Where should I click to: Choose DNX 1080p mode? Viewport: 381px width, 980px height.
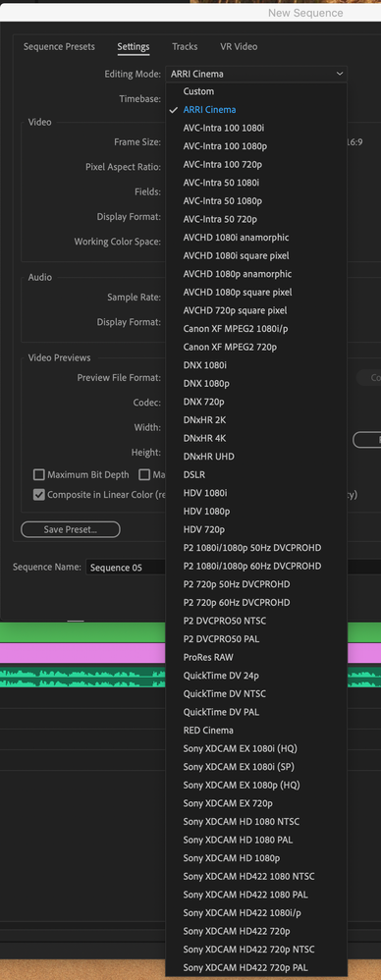tap(256, 383)
